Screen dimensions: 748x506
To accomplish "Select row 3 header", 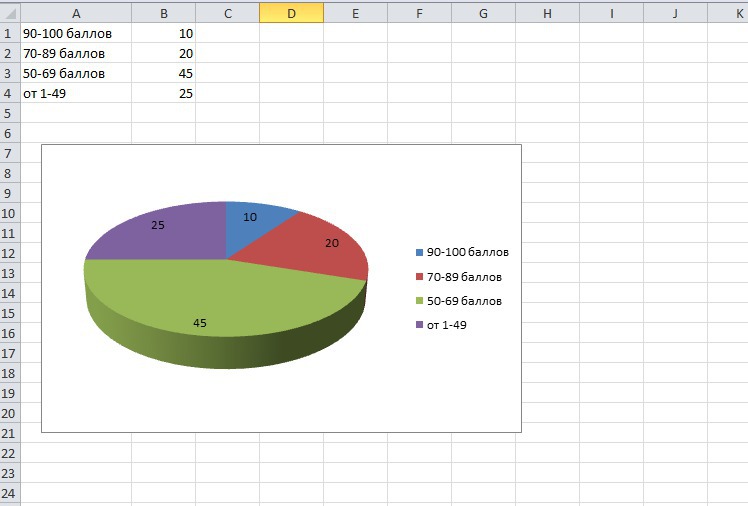I will tap(10, 73).
